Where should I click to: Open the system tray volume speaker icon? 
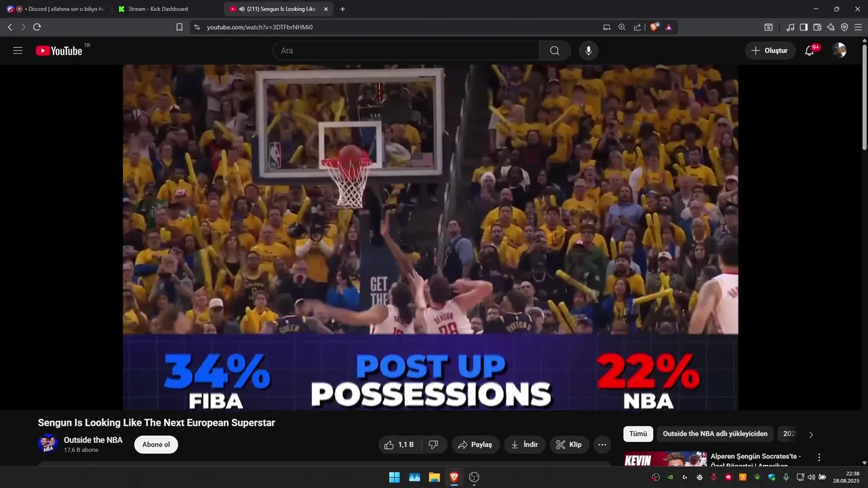click(x=811, y=477)
